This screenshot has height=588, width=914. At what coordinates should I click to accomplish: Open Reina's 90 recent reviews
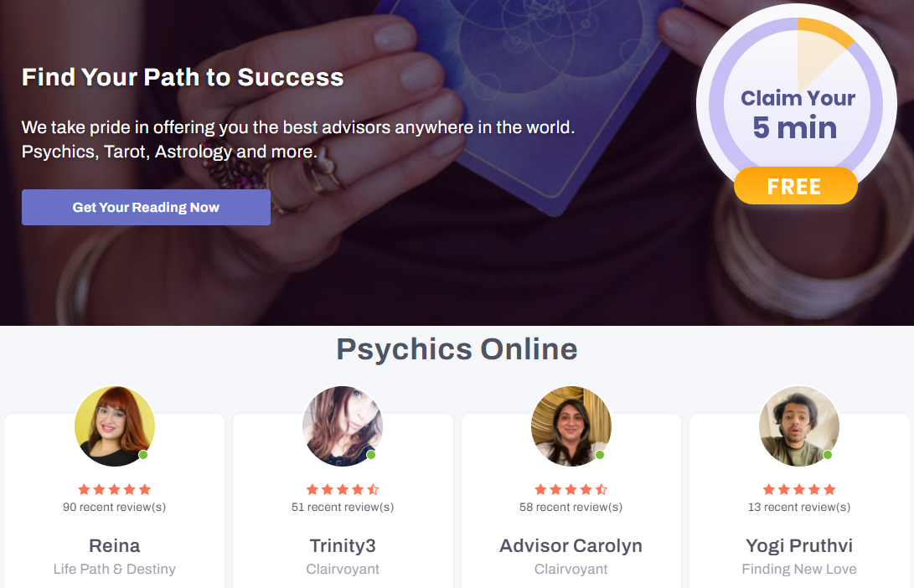tap(114, 507)
